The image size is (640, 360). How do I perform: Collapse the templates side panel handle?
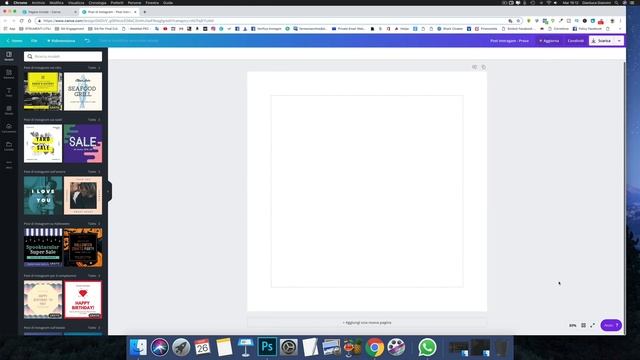(109, 191)
